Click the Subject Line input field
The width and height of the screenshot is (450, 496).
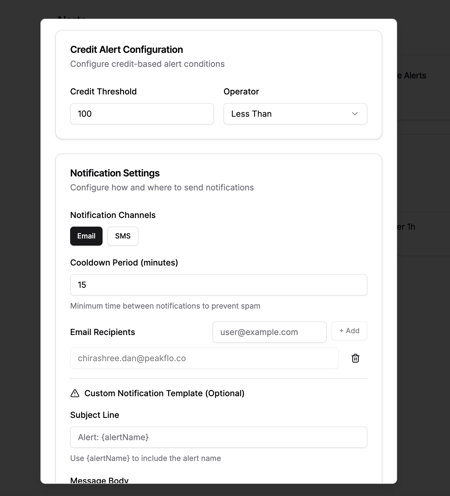tap(219, 437)
